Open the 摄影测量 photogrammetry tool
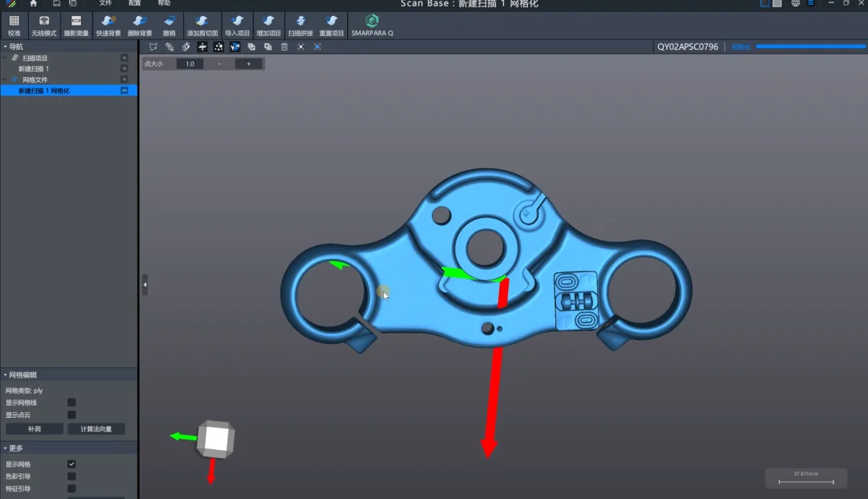This screenshot has height=499, width=868. (76, 26)
